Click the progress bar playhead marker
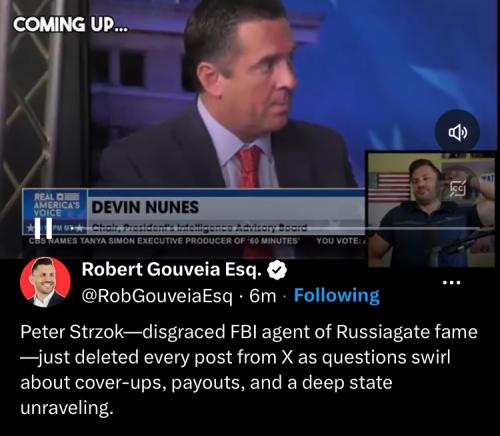 pos(72,229)
